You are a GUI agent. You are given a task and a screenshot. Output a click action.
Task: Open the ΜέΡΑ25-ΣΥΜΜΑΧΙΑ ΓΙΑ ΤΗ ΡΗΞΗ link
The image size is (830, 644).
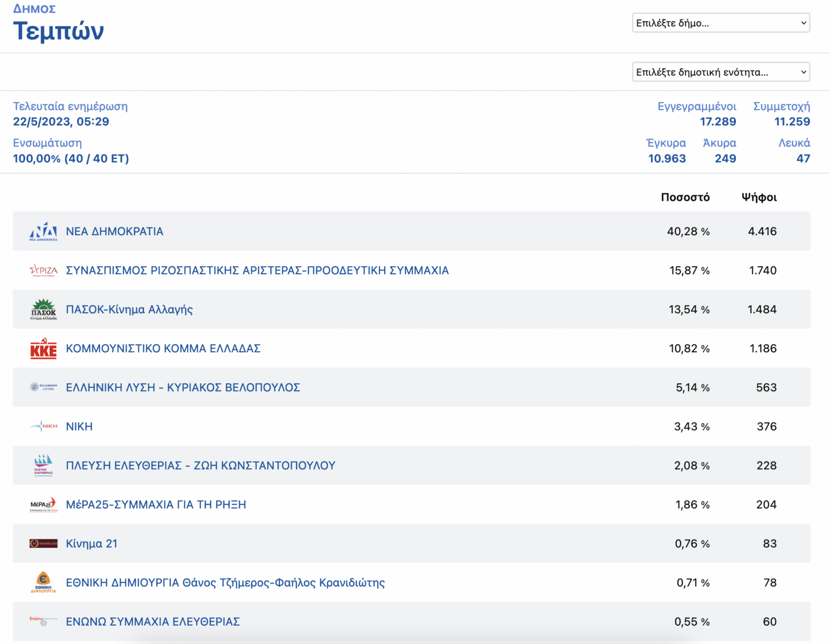coord(156,505)
